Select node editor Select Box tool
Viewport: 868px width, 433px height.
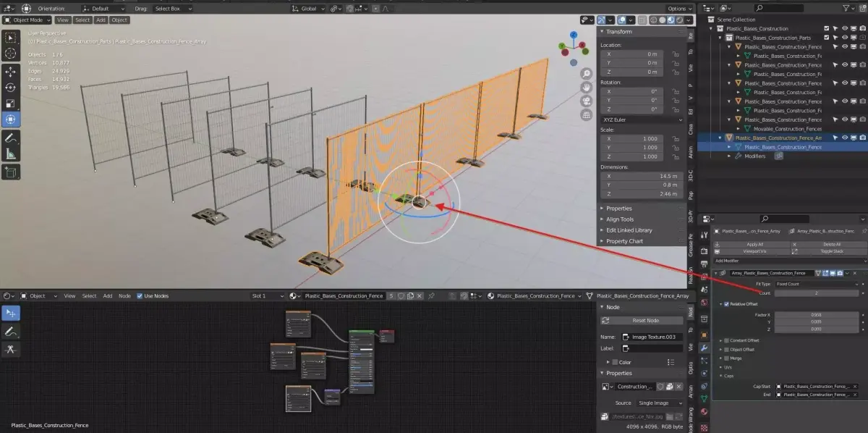(x=11, y=313)
